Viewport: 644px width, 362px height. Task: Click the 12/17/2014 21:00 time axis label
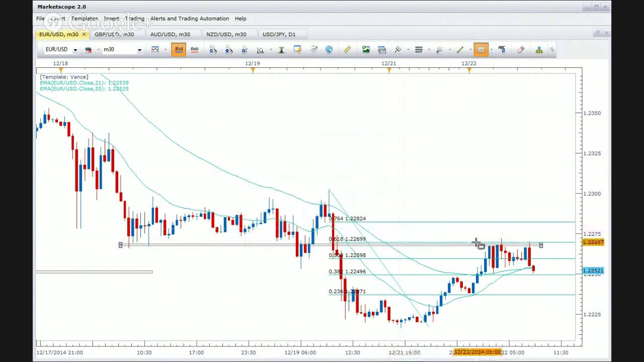point(59,352)
